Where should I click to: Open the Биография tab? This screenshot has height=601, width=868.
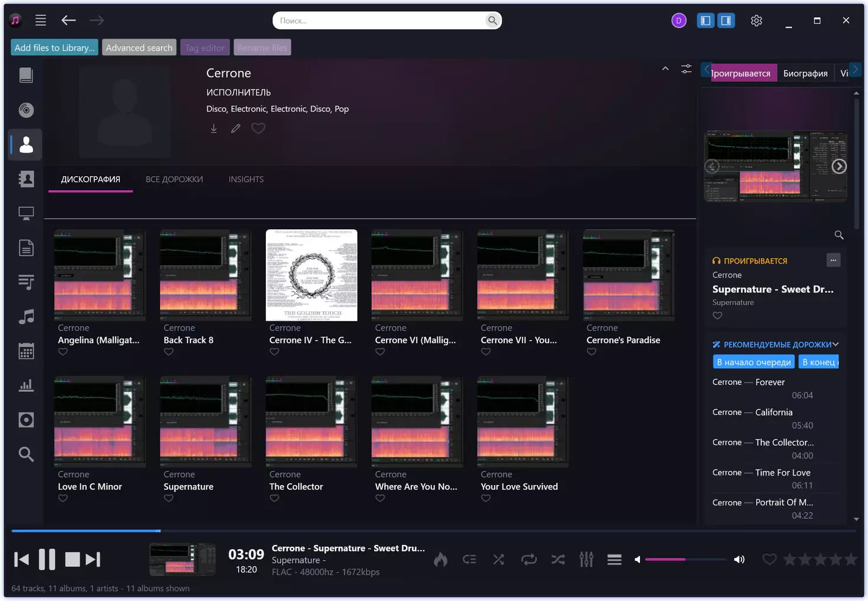click(x=806, y=73)
